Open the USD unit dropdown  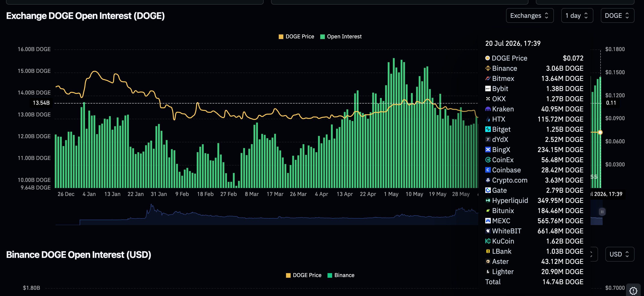[x=620, y=254]
